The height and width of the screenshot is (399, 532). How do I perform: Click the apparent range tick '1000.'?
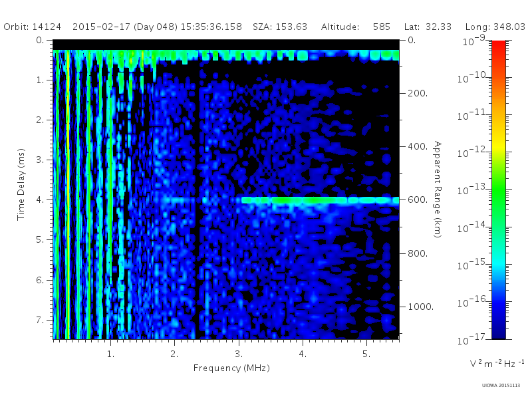point(421,307)
